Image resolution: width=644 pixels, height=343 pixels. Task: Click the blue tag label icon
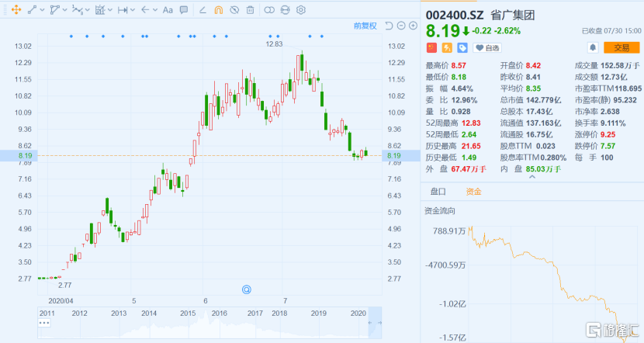462,47
